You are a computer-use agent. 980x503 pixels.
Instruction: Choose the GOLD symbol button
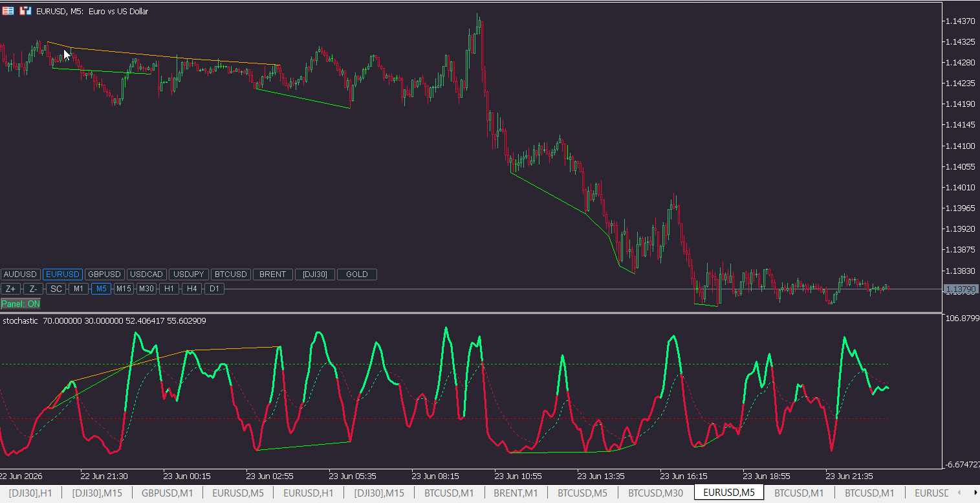tap(357, 274)
